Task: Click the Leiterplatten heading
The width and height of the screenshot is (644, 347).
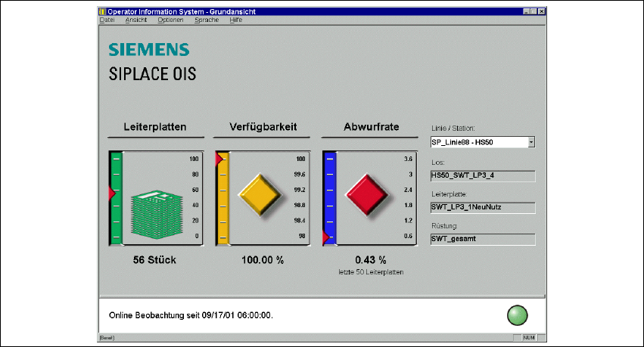Action: 155,127
